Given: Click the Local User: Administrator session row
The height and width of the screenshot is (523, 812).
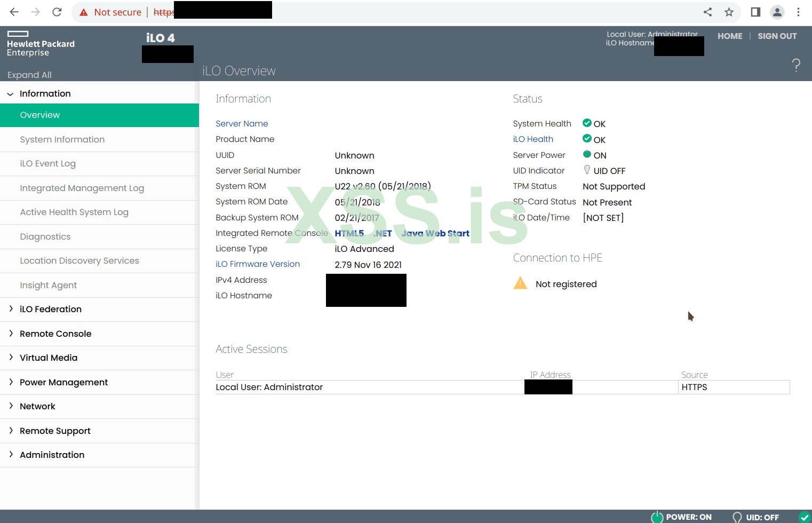Looking at the screenshot, I should (503, 387).
